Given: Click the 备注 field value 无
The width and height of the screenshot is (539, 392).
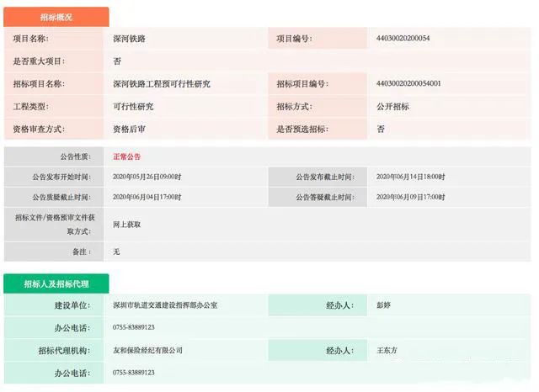Looking at the screenshot, I should point(117,252).
